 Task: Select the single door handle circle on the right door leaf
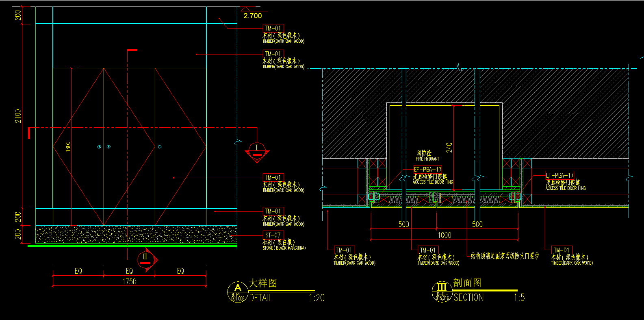(x=160, y=147)
